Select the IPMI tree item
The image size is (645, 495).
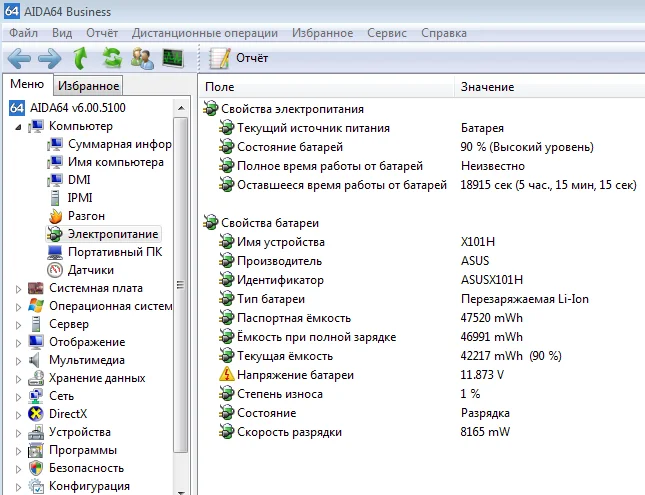[x=80, y=198]
